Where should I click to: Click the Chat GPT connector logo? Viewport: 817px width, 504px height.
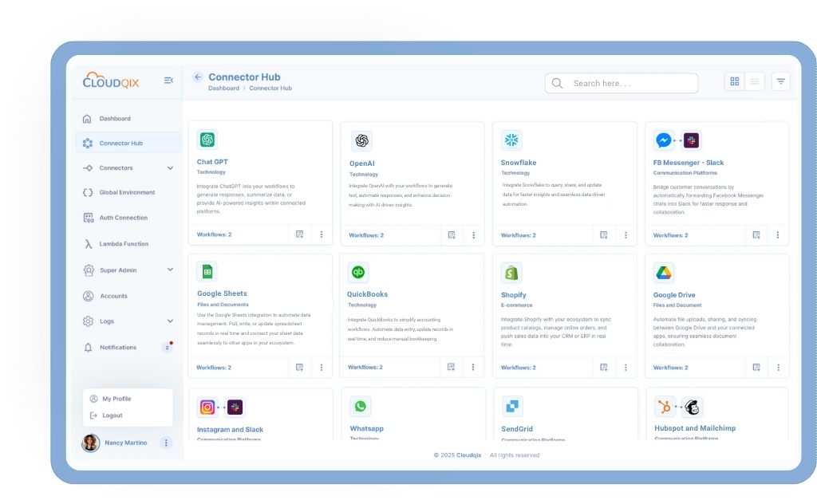point(207,140)
